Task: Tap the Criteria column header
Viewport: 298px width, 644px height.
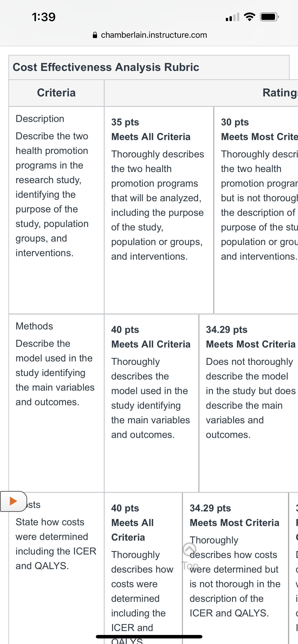Action: [56, 93]
